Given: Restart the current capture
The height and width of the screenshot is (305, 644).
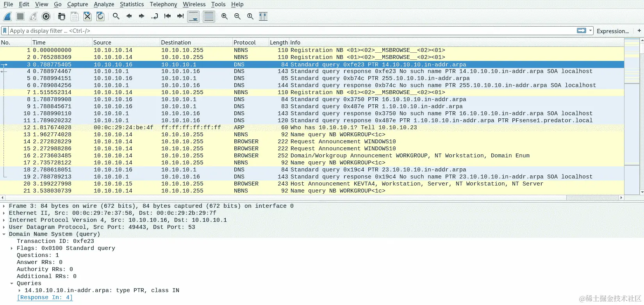Looking at the screenshot, I should coord(33,16).
